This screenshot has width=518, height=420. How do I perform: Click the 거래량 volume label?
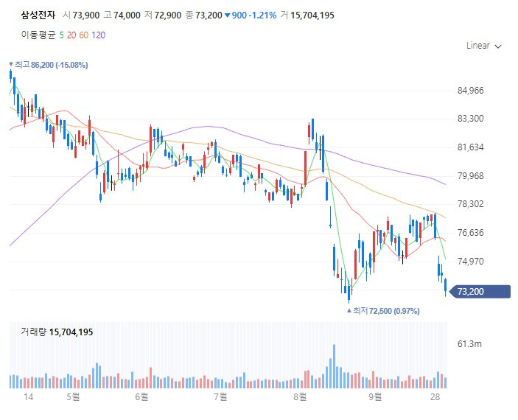(x=34, y=332)
